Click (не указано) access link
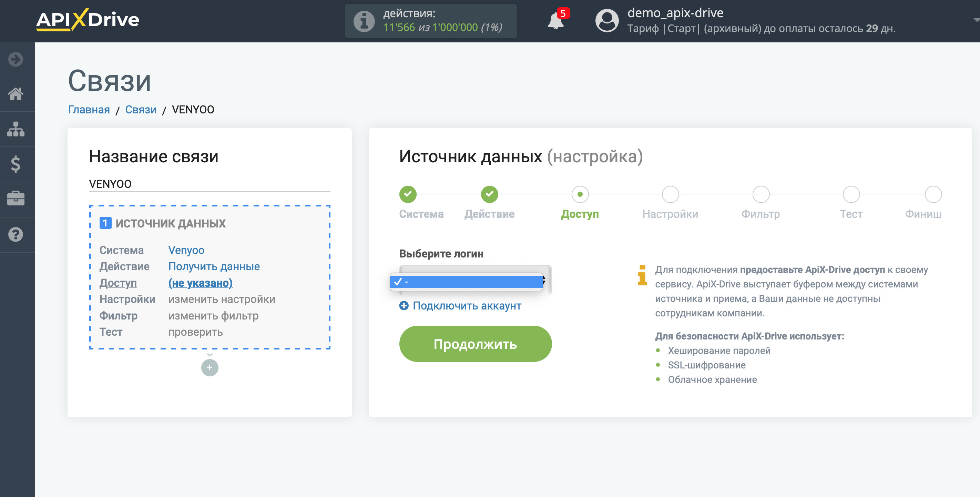 tap(201, 283)
